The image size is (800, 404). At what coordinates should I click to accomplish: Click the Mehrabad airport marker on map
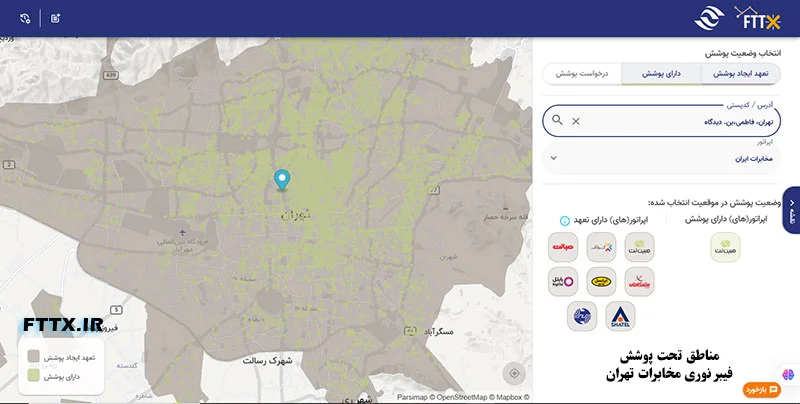coord(183,233)
